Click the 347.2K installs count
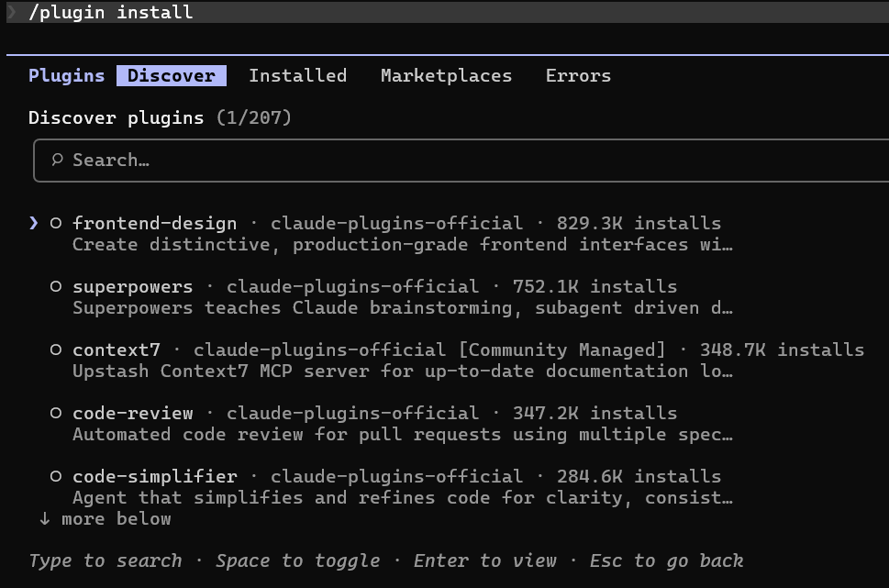 (595, 414)
